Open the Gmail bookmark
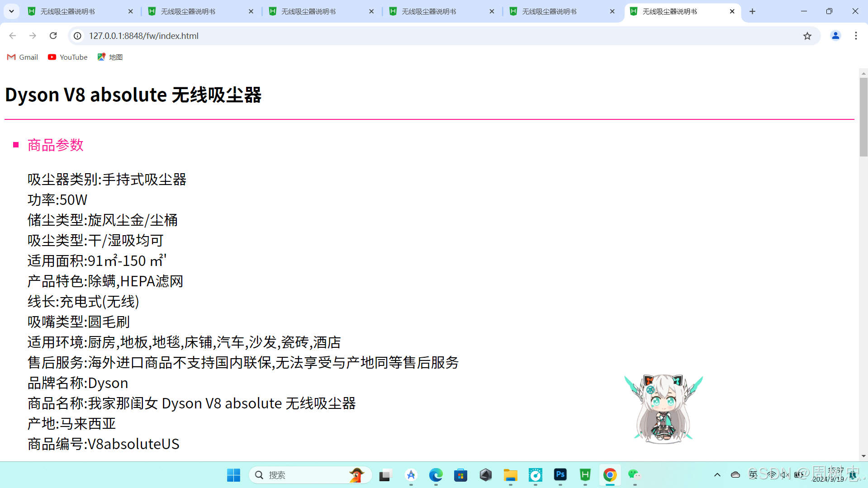The image size is (868, 488). point(23,57)
